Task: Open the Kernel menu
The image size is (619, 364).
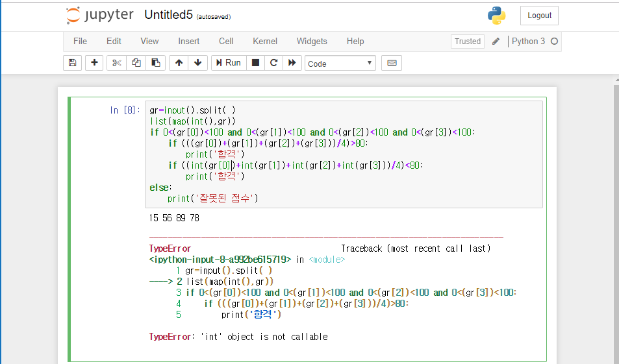Action: pos(265,41)
